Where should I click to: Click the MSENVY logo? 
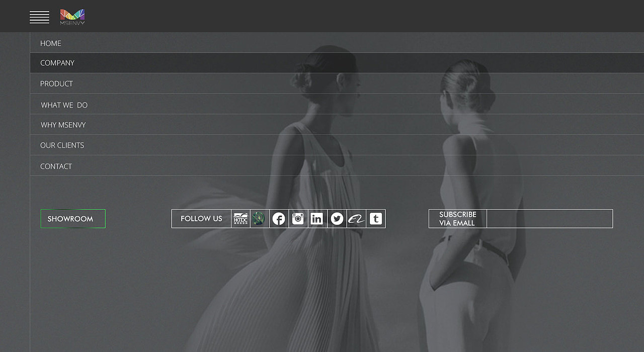coord(72,17)
